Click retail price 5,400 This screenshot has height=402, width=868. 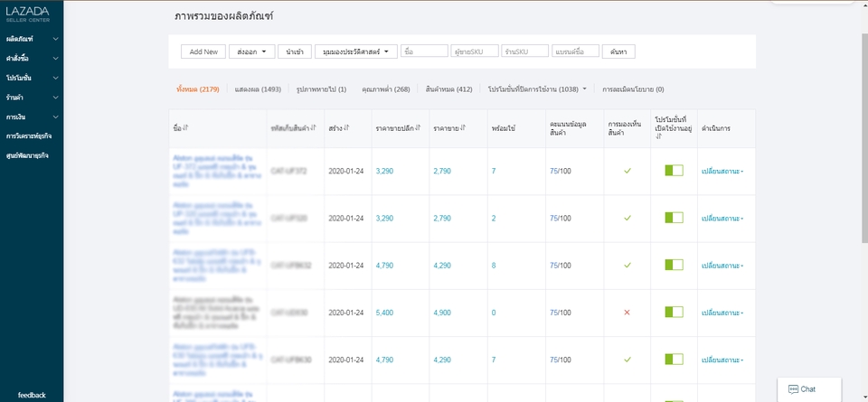tap(384, 313)
